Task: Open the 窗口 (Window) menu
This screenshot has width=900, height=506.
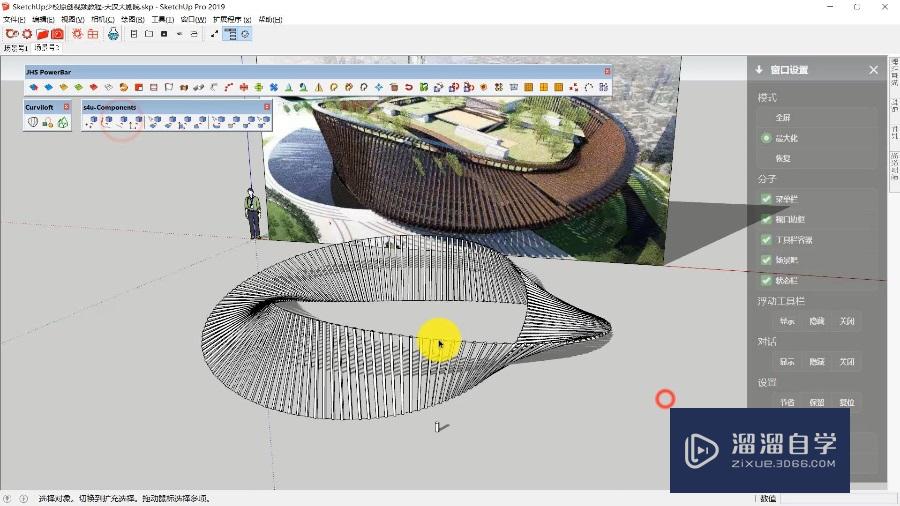Action: click(193, 20)
